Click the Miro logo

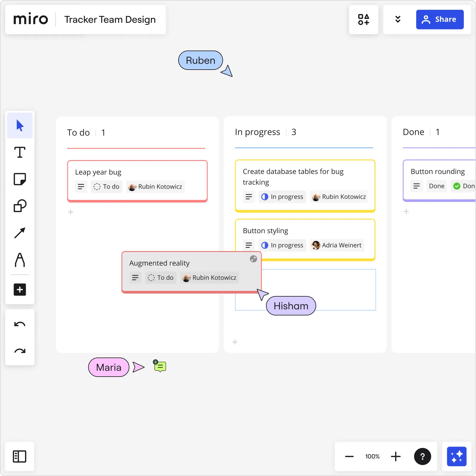(31, 19)
